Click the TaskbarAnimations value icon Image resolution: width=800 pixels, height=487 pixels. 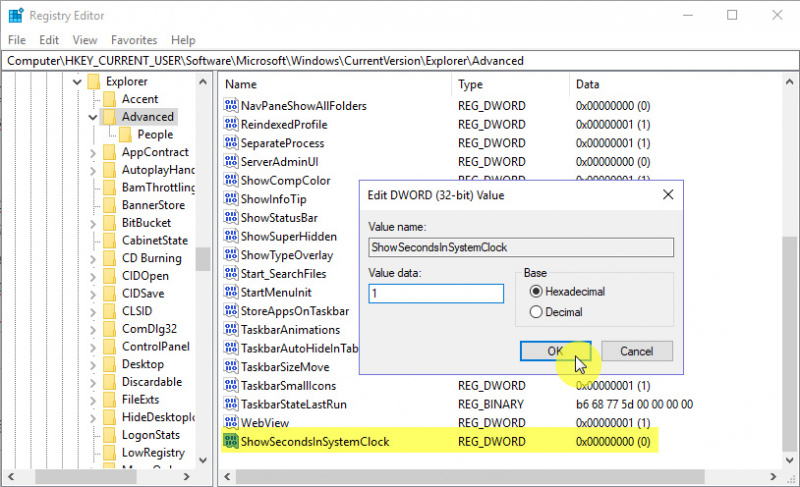(x=231, y=329)
